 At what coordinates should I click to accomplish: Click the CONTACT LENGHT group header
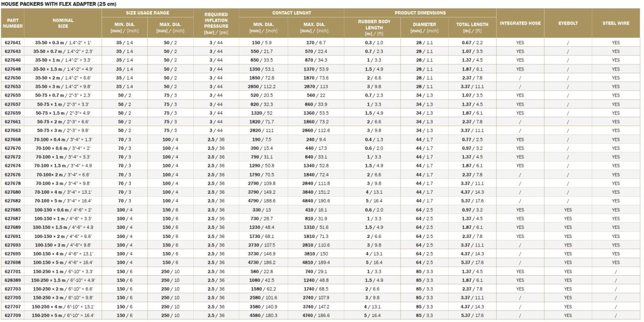(291, 13)
